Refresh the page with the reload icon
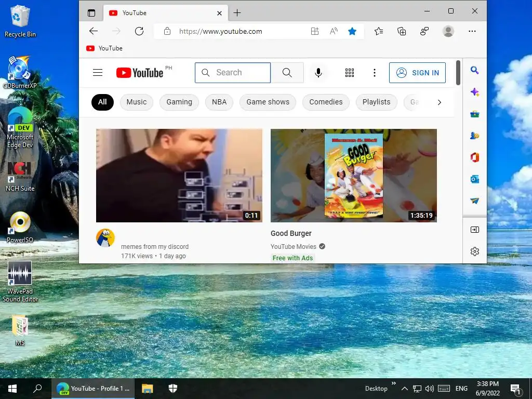Screen dimensions: 532x399 click(x=139, y=31)
